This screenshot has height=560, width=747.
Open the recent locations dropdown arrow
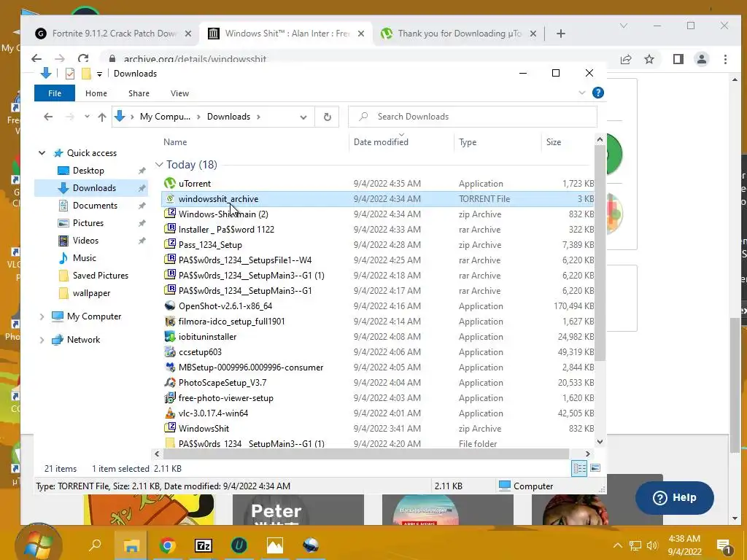[87, 117]
